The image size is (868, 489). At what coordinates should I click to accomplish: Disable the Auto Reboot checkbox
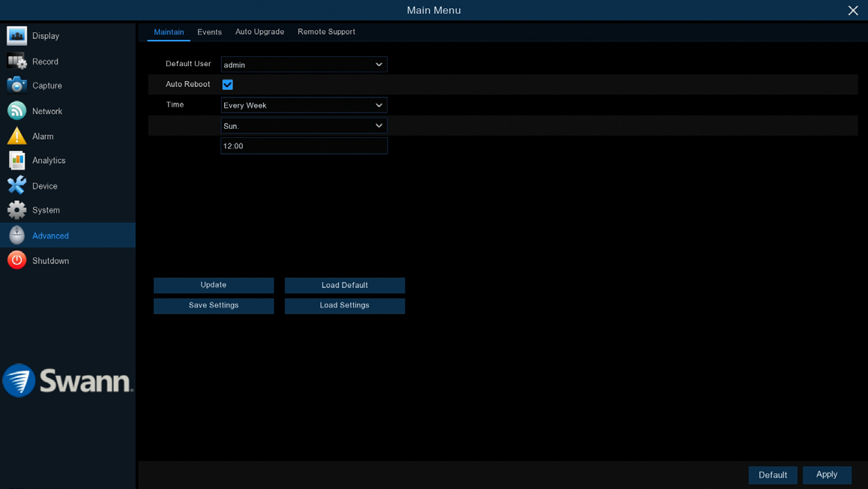pyautogui.click(x=228, y=85)
